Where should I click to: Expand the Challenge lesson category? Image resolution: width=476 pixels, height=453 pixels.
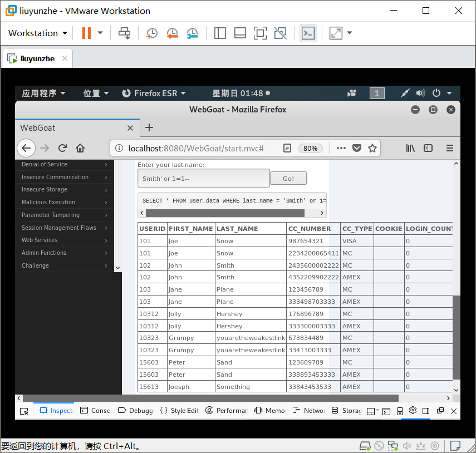tap(65, 265)
